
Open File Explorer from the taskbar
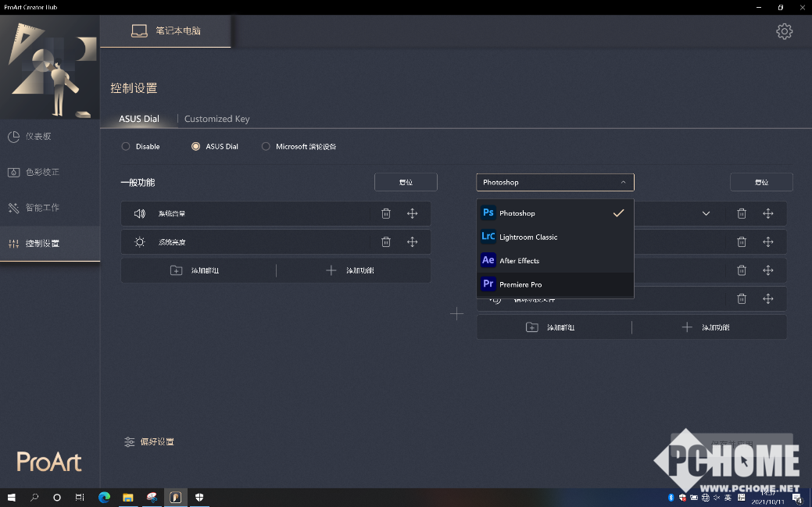(128, 498)
